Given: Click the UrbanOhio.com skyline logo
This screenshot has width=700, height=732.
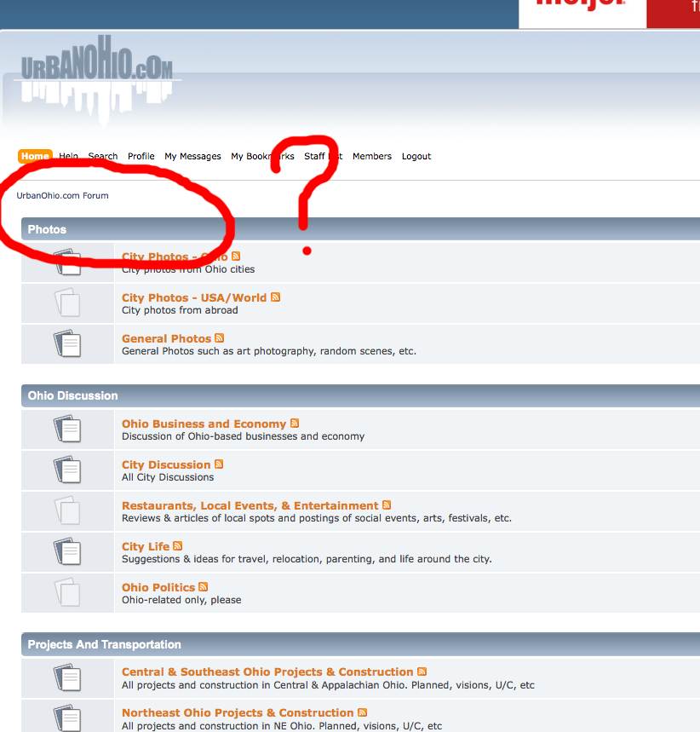Looking at the screenshot, I should tap(97, 79).
